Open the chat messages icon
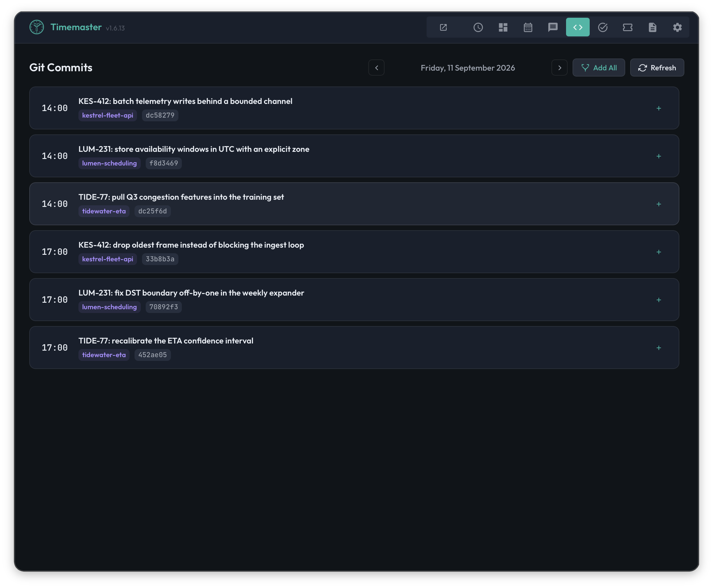713x588 pixels. pyautogui.click(x=553, y=27)
